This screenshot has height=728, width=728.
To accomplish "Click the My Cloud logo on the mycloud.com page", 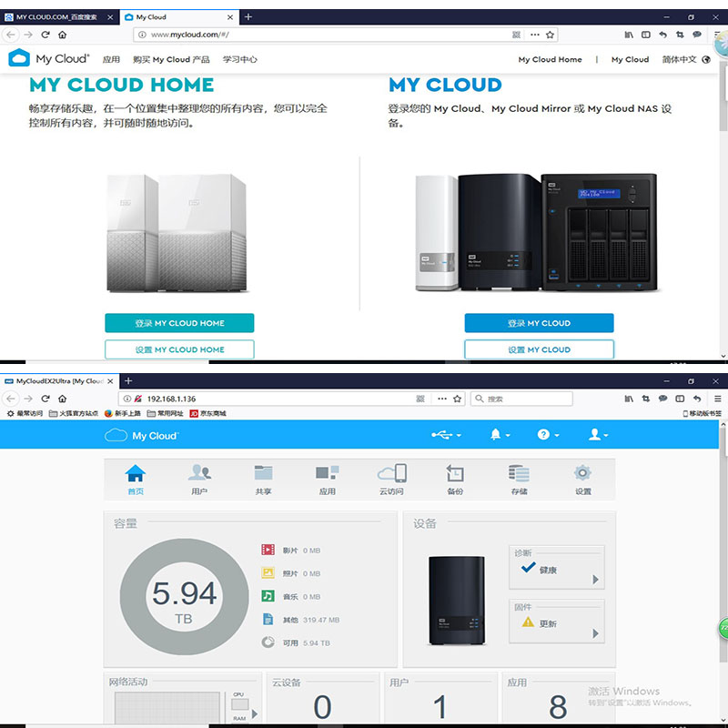I will (x=49, y=58).
